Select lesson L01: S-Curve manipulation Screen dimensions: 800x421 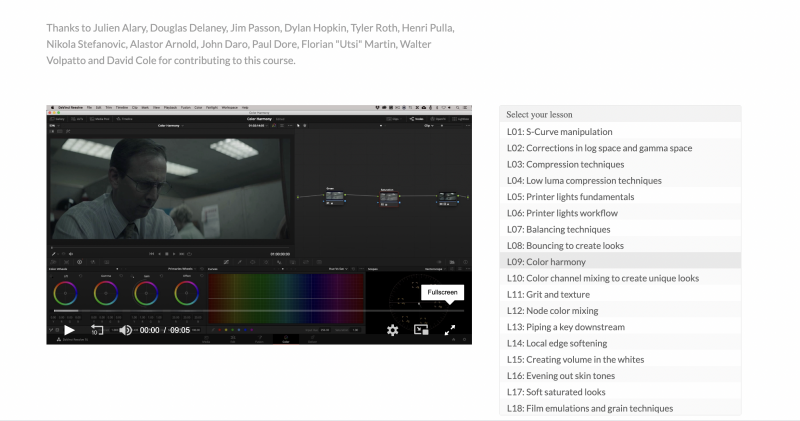point(620,132)
